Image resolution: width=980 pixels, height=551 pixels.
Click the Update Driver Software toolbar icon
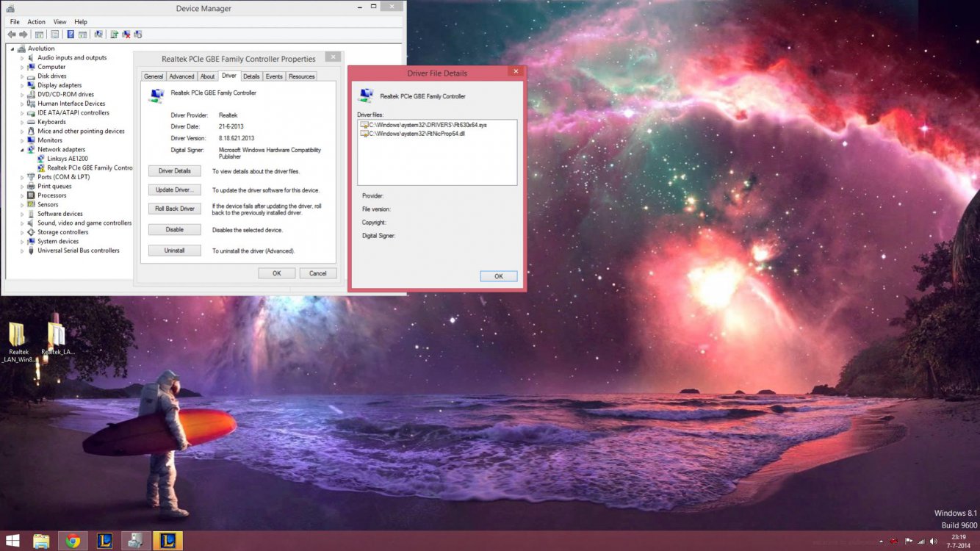coord(115,35)
